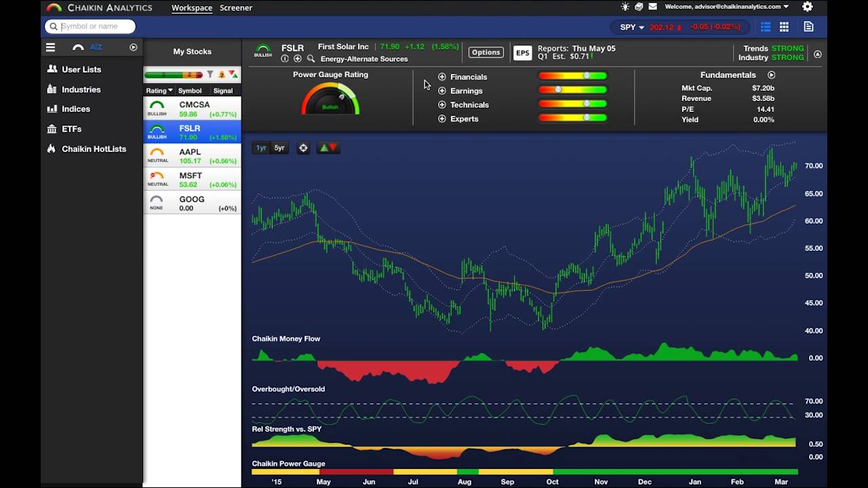This screenshot has height=488, width=868.
Task: Select the GOOG row in My Stocks
Action: click(x=192, y=203)
